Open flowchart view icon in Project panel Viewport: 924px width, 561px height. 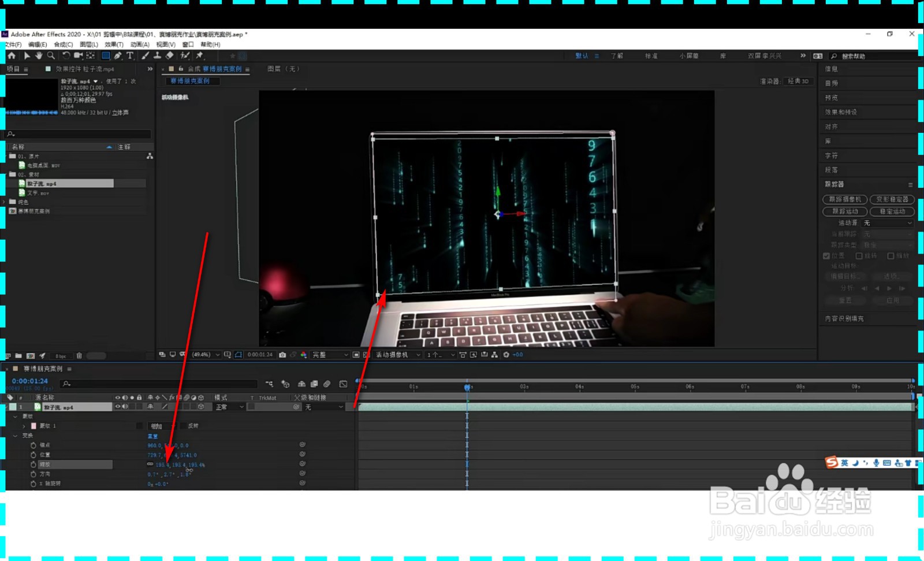tap(150, 156)
